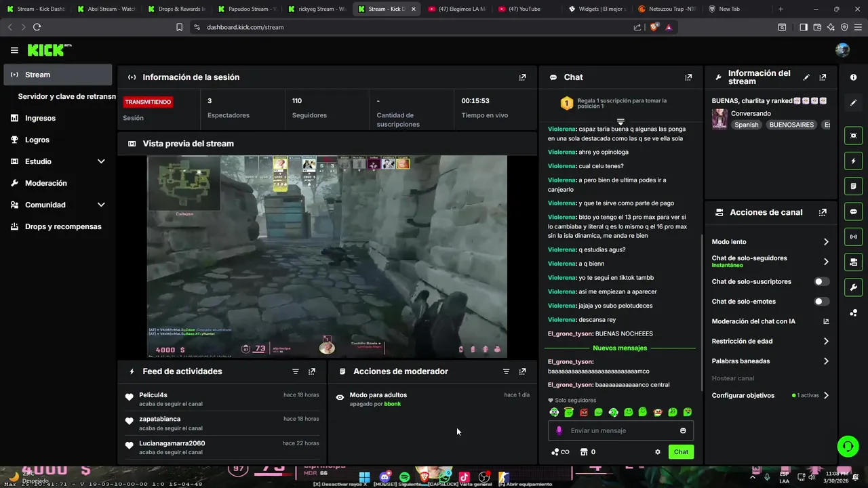868x488 pixels.
Task: Click the subscription gift rank badge
Action: coord(567,104)
